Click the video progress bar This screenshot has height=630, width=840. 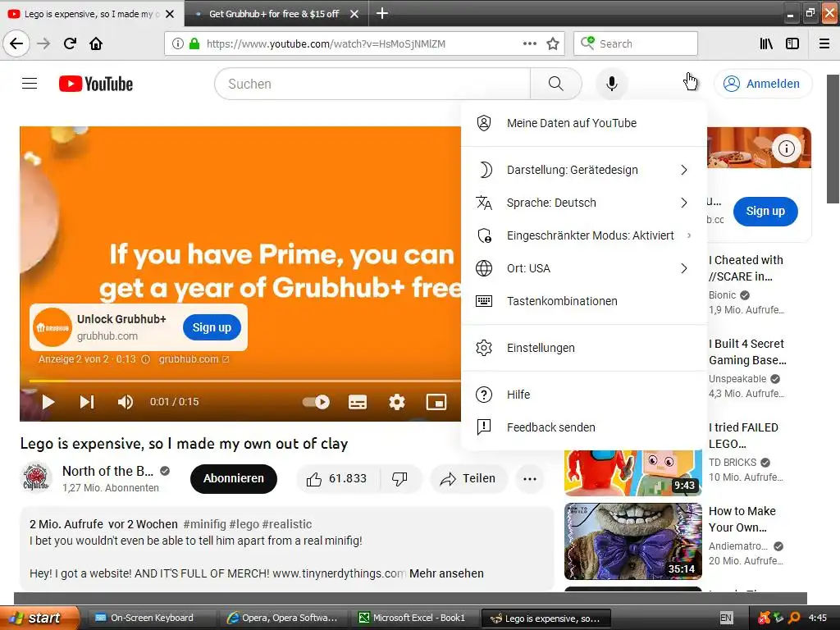coord(244,381)
